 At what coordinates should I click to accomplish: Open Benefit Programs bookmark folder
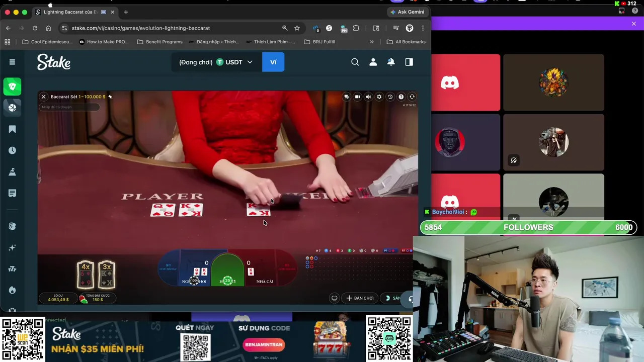159,42
